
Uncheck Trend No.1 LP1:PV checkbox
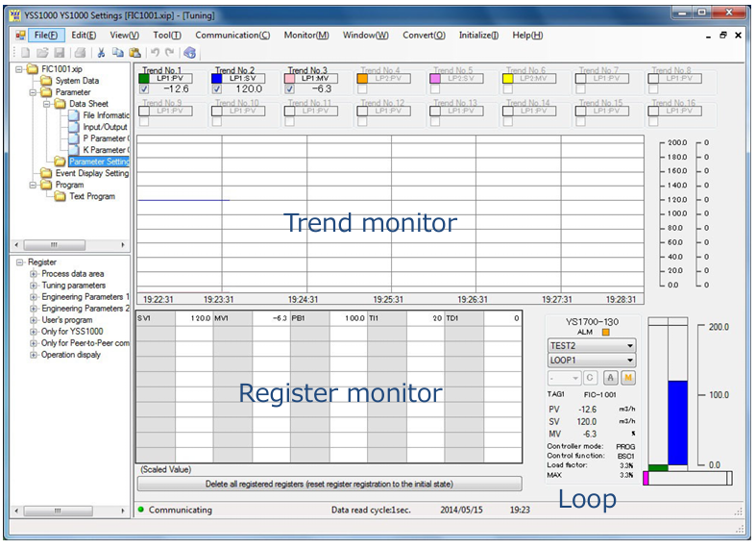click(145, 89)
